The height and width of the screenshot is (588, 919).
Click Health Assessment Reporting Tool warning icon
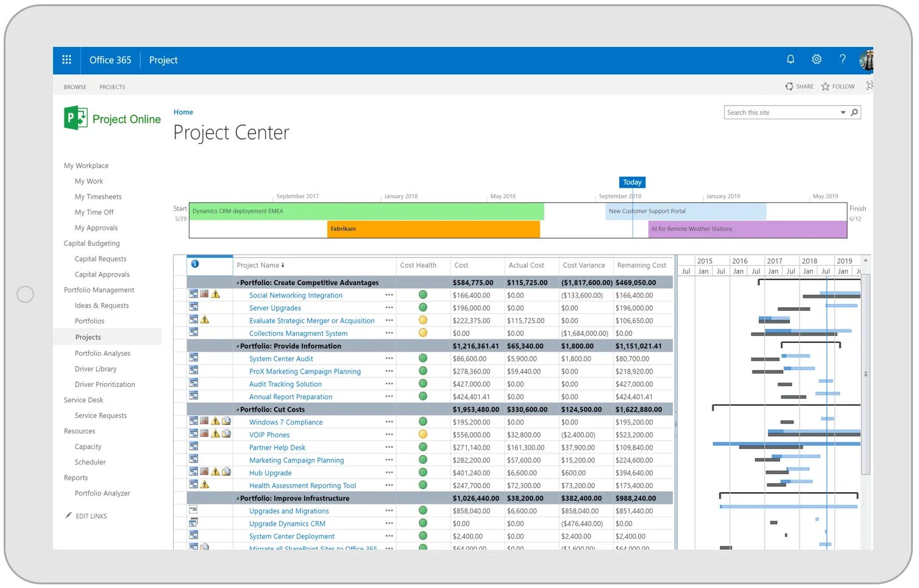click(x=205, y=484)
